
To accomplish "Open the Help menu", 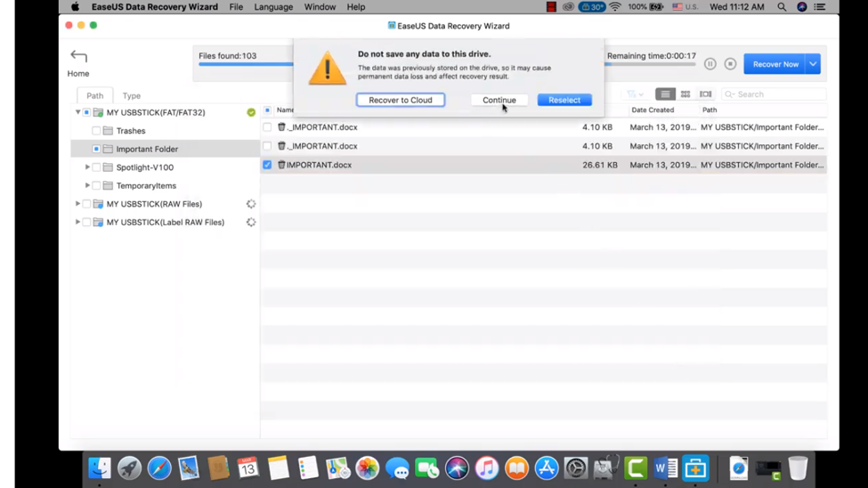I will (356, 6).
